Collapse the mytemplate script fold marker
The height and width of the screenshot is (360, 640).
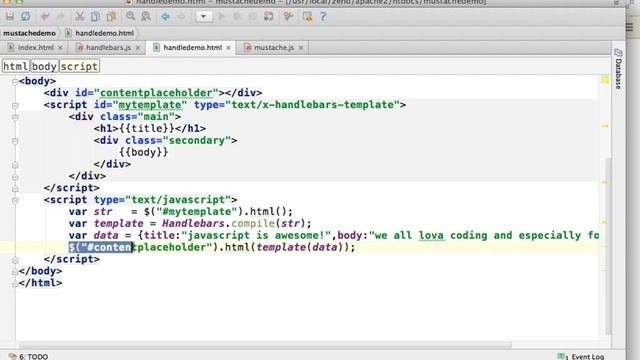pos(15,106)
